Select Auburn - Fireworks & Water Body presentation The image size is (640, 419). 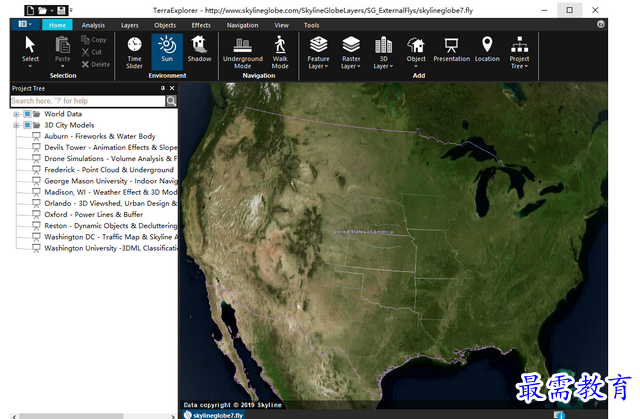click(100, 136)
